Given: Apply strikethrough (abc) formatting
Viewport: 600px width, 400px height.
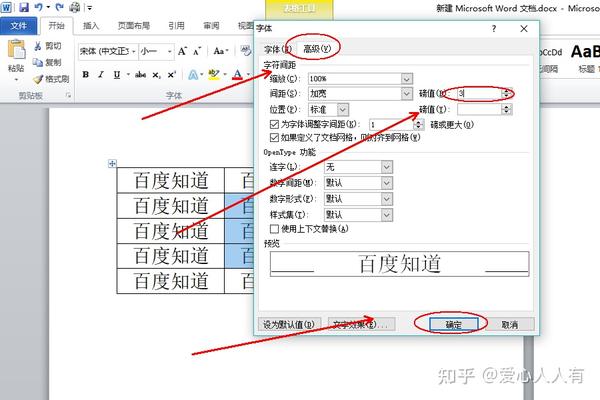Looking at the screenshot, I should tap(140, 75).
